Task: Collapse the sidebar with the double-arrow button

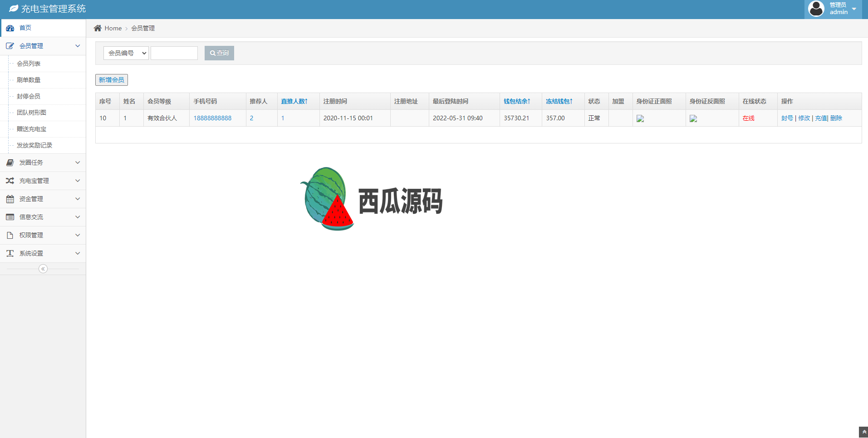Action: click(43, 269)
